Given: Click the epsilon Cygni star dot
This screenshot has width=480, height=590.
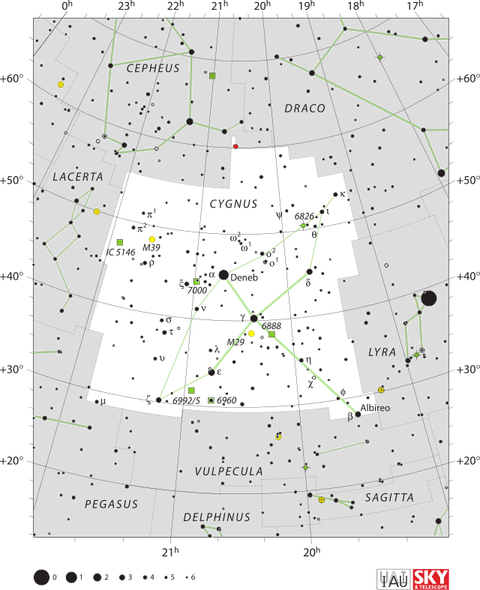Looking at the screenshot, I should [211, 373].
